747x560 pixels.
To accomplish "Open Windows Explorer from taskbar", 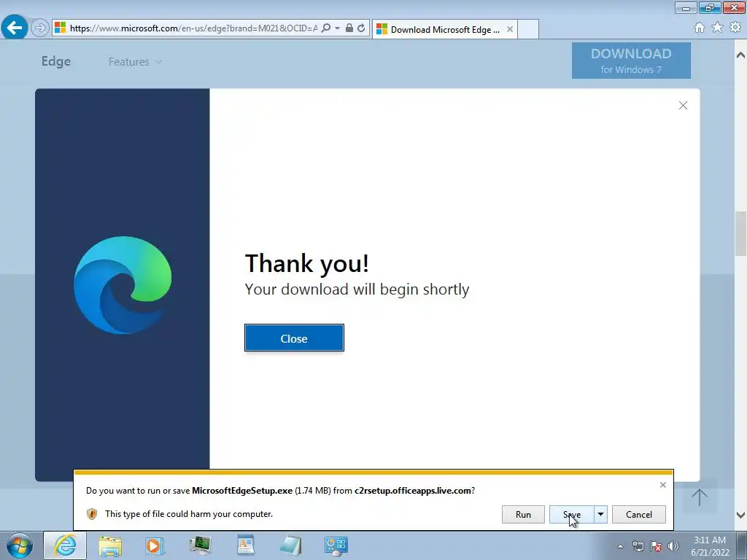I will [110, 545].
